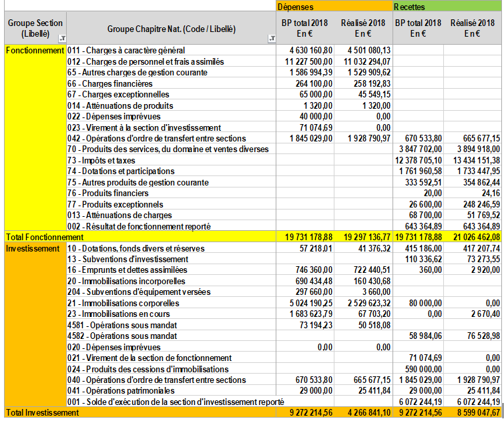
Task: Select the Total Fonctionnement row label
Action: [x=45, y=237]
